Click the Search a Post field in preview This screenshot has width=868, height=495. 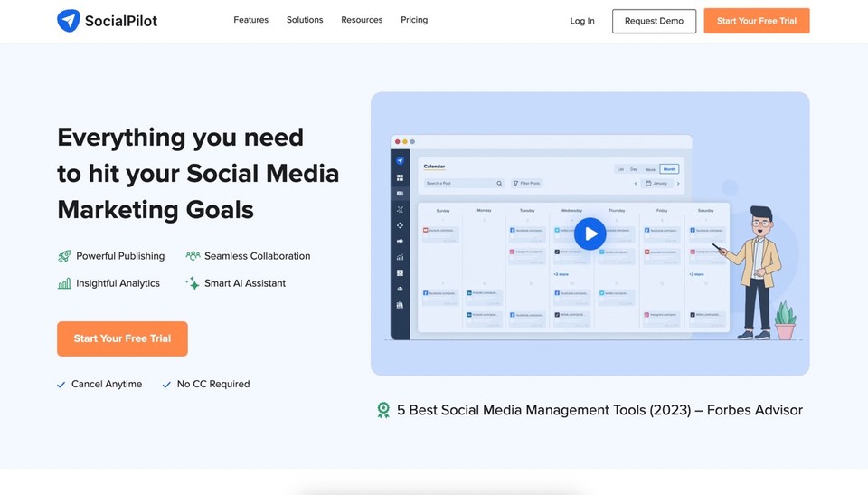(x=464, y=183)
